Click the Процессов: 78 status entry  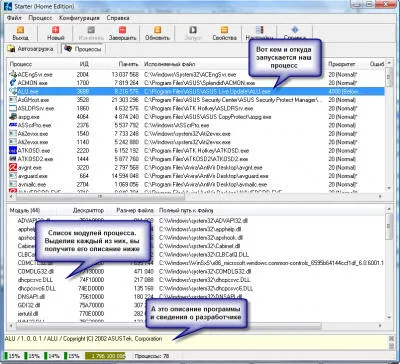tap(152, 356)
